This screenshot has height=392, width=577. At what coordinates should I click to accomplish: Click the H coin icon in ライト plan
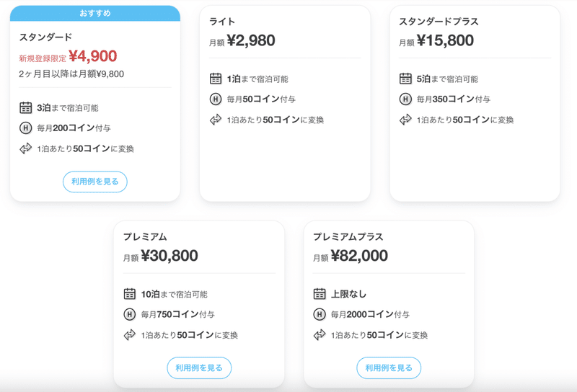(x=216, y=99)
